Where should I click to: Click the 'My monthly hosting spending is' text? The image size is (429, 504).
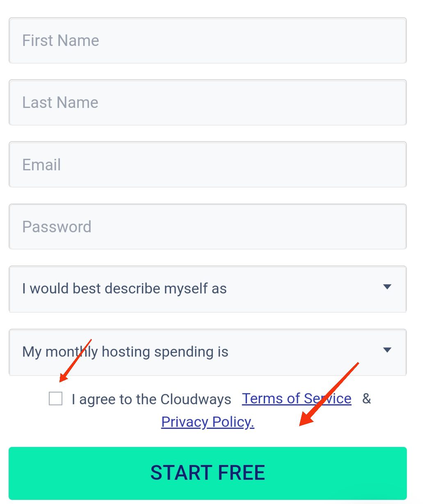click(125, 352)
